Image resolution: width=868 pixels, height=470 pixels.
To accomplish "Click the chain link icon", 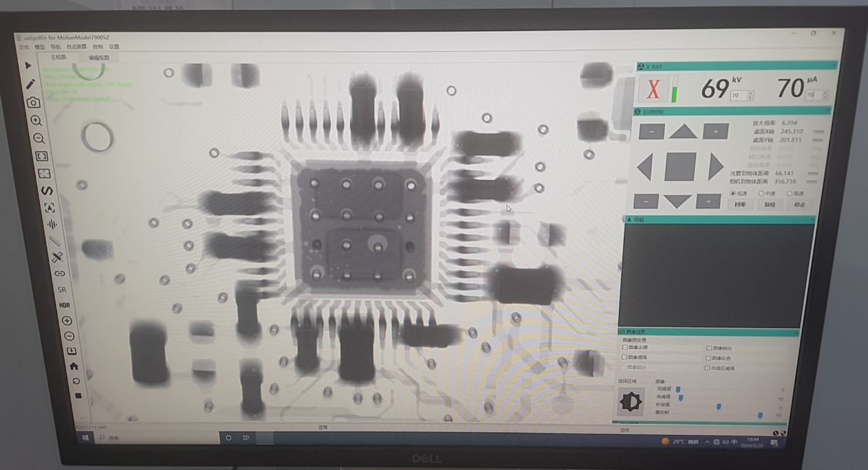I will (60, 273).
